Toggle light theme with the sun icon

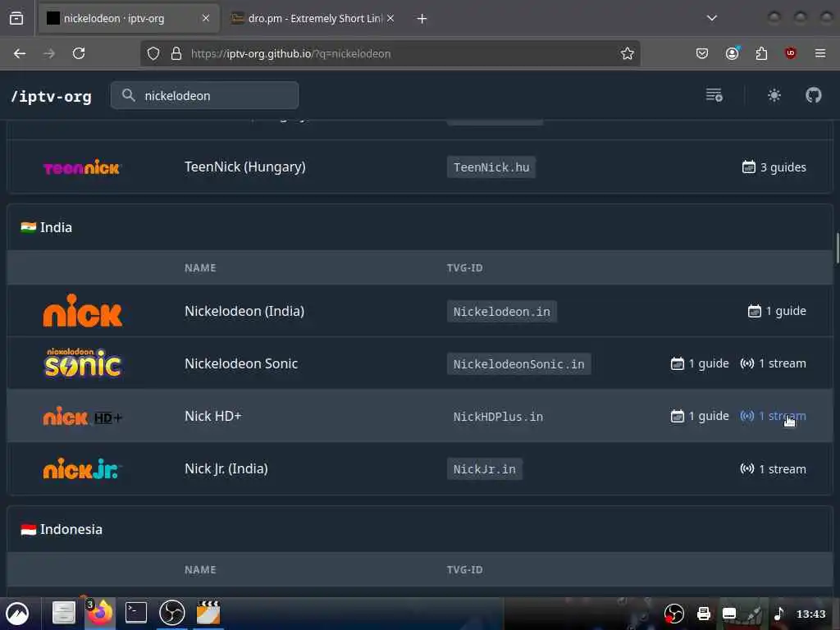pos(774,95)
